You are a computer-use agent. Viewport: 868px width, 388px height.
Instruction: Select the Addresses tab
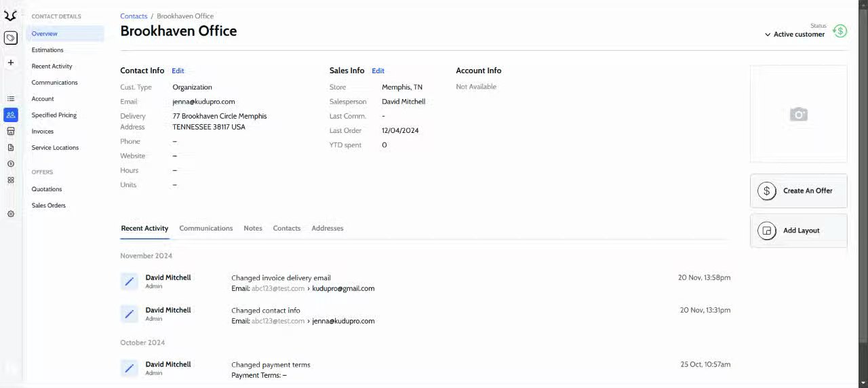click(328, 229)
